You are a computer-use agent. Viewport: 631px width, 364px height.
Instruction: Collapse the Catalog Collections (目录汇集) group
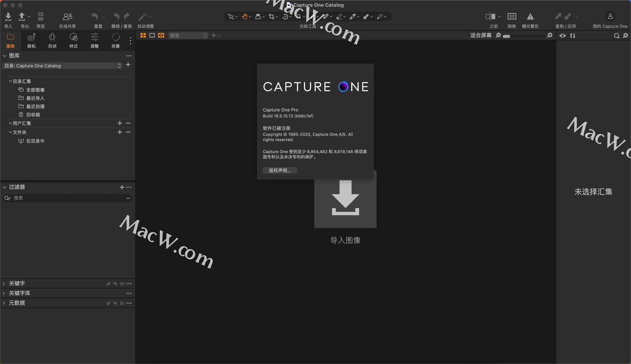point(11,81)
